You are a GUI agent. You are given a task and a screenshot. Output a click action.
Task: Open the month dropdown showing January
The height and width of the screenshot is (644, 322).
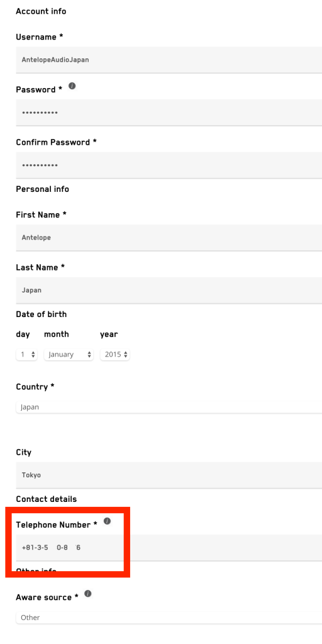(69, 355)
